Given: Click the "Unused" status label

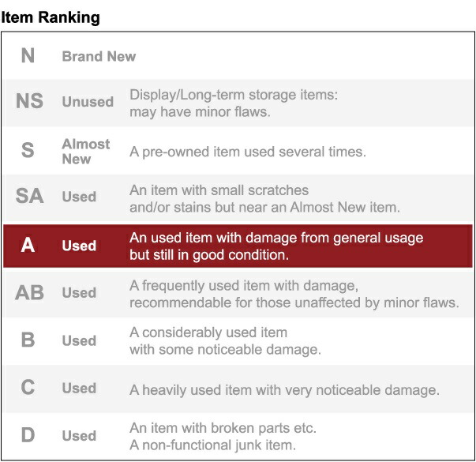Looking at the screenshot, I should click(x=88, y=102).
